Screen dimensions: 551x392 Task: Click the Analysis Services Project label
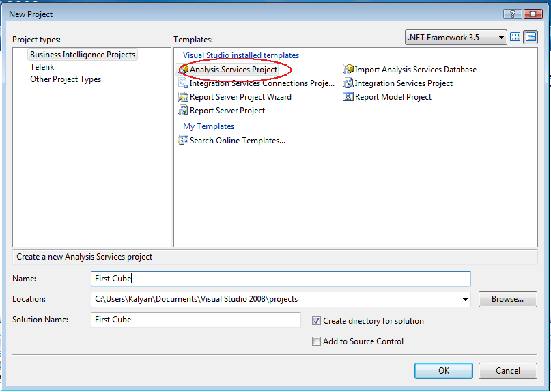coord(234,70)
